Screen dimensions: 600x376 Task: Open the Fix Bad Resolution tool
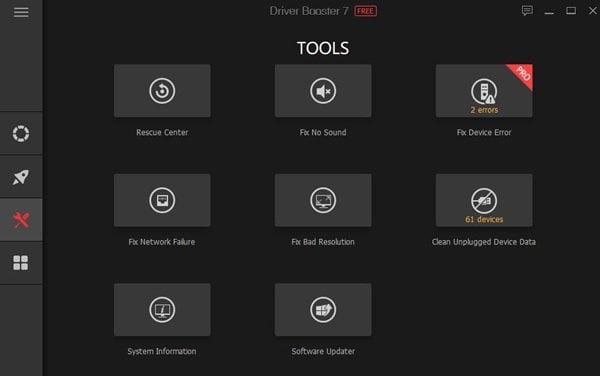point(323,200)
